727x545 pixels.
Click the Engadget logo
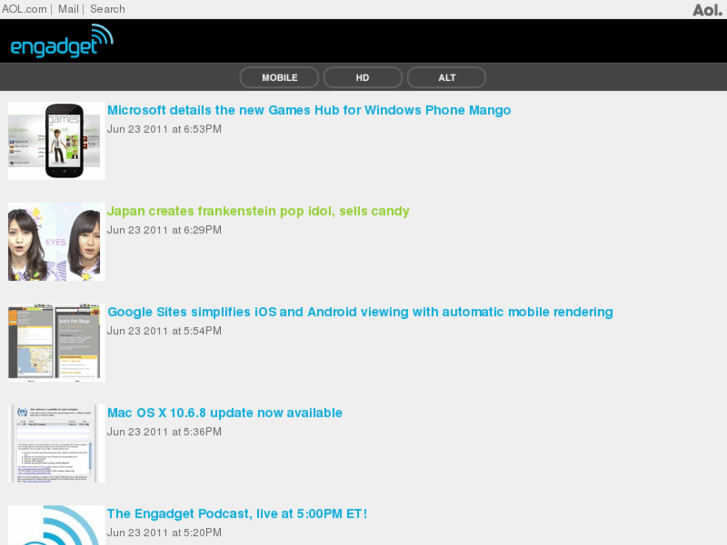(x=62, y=41)
